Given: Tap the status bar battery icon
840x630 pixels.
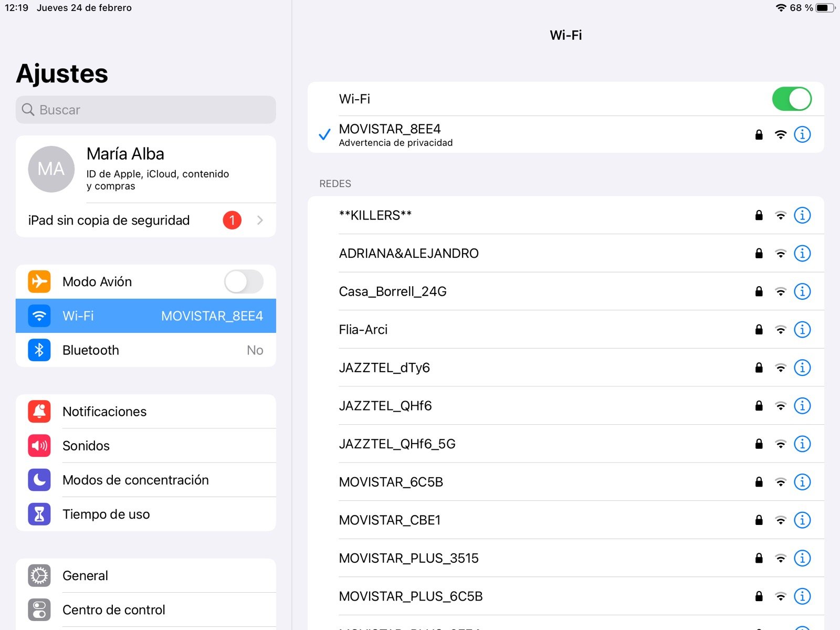Looking at the screenshot, I should [x=825, y=8].
